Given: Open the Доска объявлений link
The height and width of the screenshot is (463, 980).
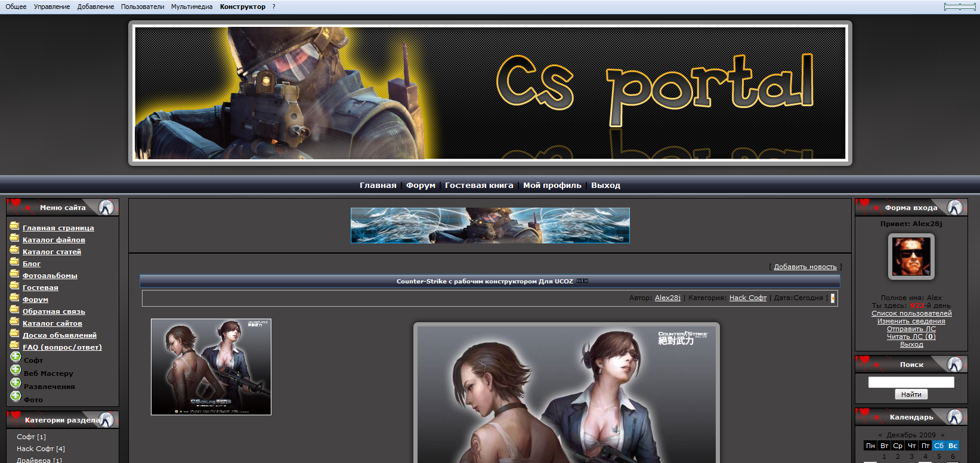Looking at the screenshot, I should click(x=60, y=335).
